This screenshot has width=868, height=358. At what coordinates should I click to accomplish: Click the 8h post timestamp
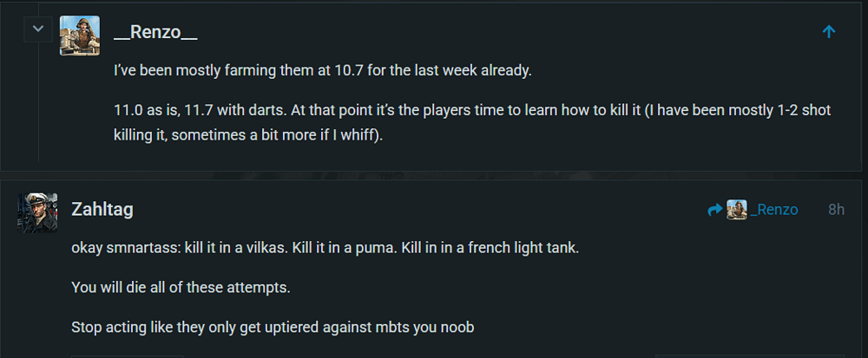[836, 210]
